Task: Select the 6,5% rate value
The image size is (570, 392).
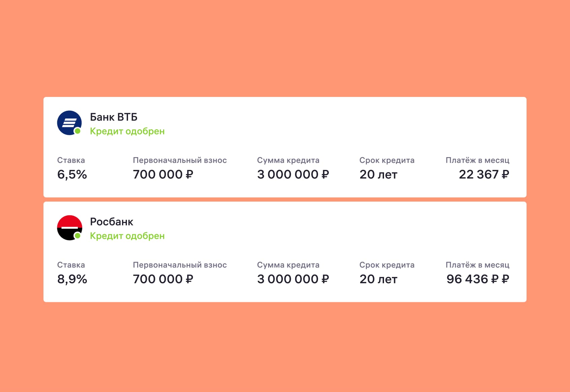Action: (x=72, y=174)
